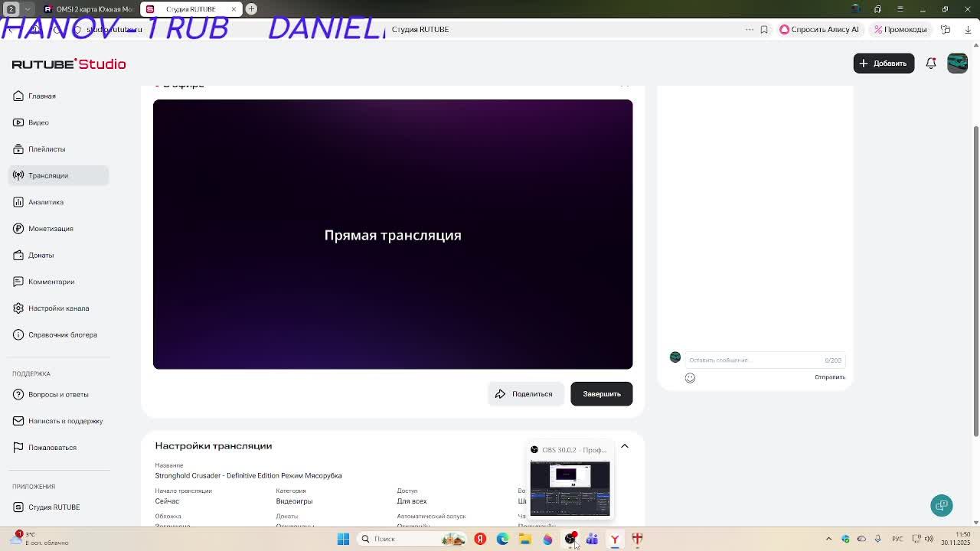The width and height of the screenshot is (980, 551).
Task: Click the RUTUBE Studio logo
Action: click(x=69, y=64)
